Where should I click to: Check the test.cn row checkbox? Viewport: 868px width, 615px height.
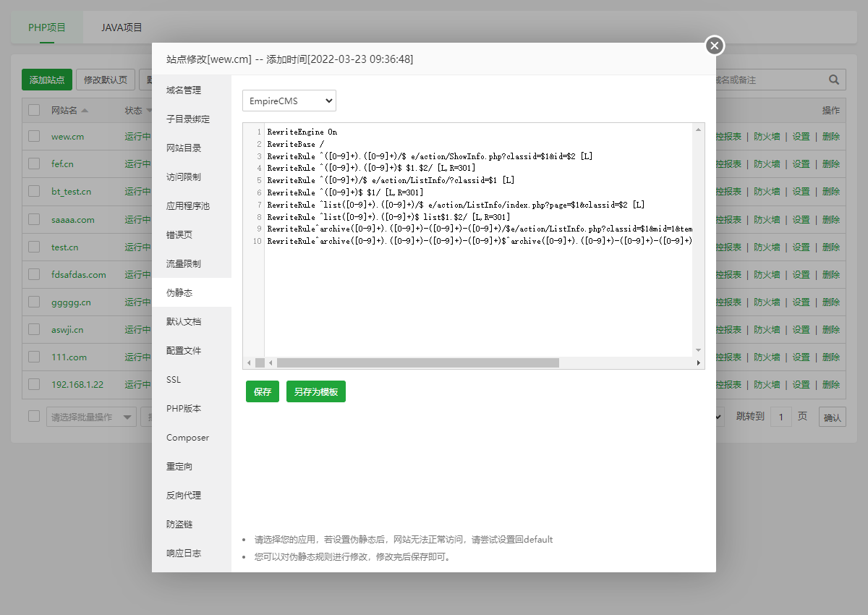click(33, 247)
